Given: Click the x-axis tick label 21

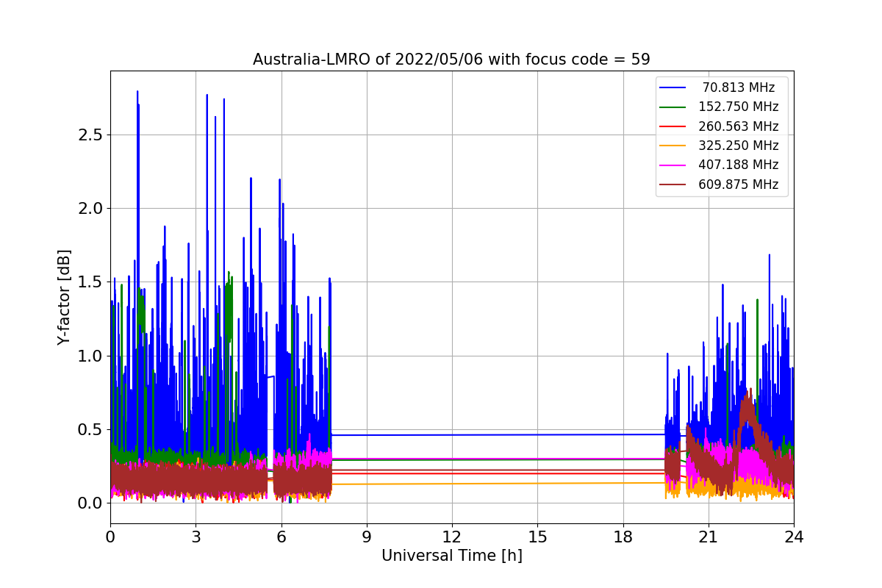Looking at the screenshot, I should click(708, 537).
